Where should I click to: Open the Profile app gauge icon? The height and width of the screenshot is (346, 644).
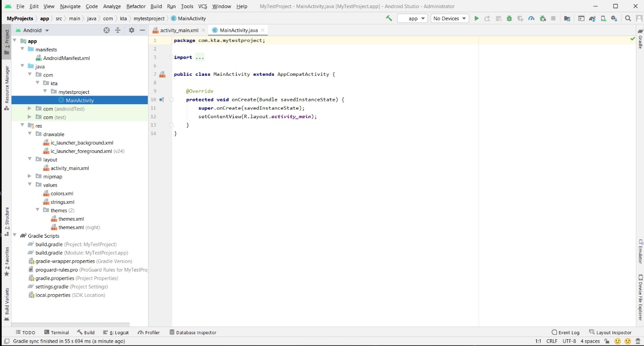531,18
